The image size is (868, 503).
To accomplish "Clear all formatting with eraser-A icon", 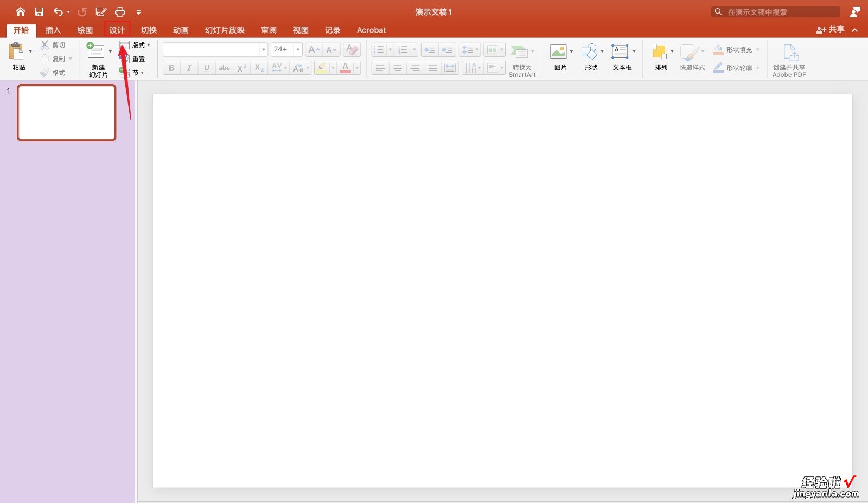I will coord(352,50).
